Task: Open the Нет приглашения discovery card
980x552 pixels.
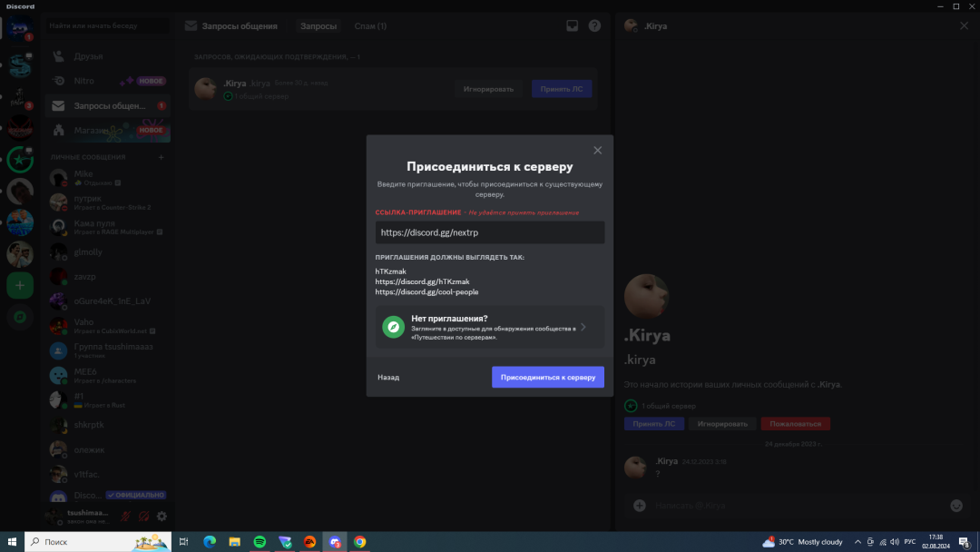Action: pos(489,327)
